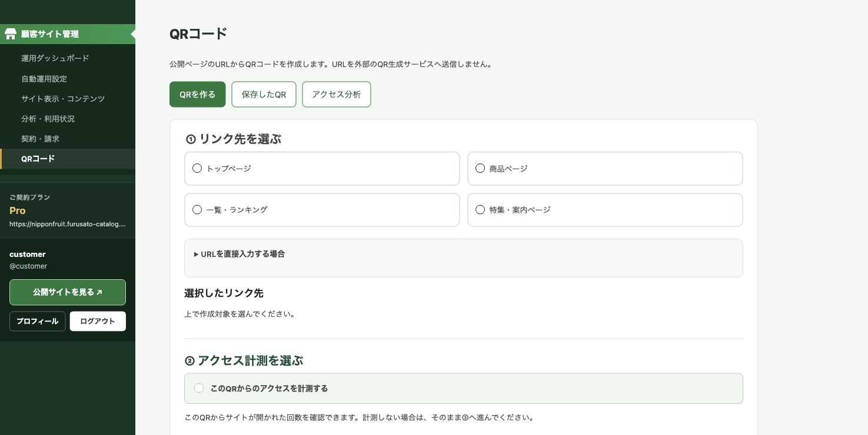
Task: Open the プロフィール button
Action: pyautogui.click(x=38, y=322)
